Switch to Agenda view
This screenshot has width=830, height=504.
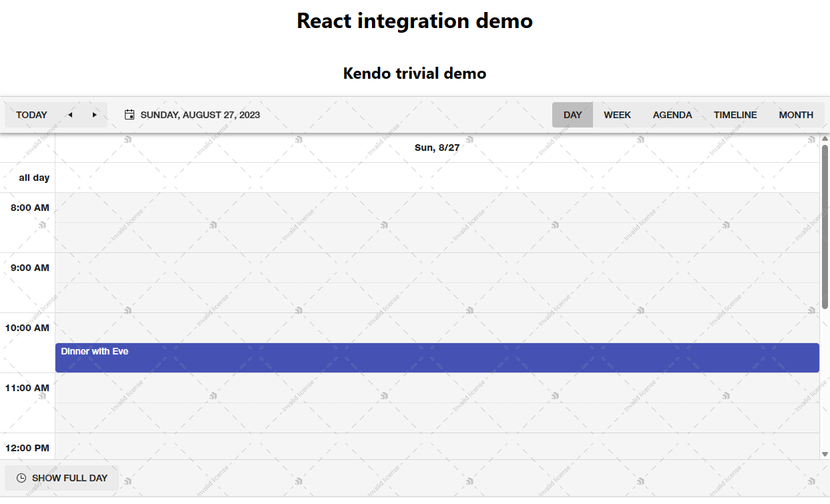coord(672,115)
